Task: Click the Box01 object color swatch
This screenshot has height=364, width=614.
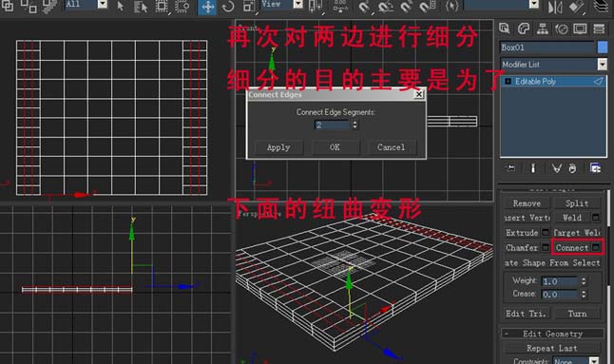Action: (x=603, y=48)
